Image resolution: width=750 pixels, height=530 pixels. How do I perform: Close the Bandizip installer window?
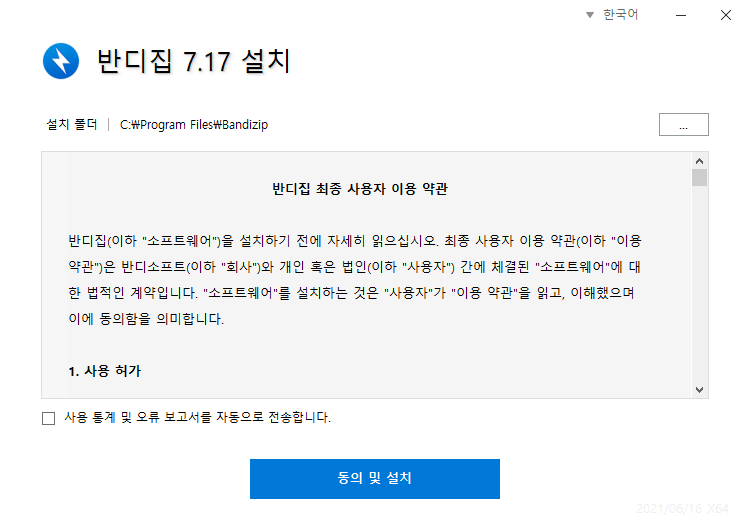click(726, 15)
